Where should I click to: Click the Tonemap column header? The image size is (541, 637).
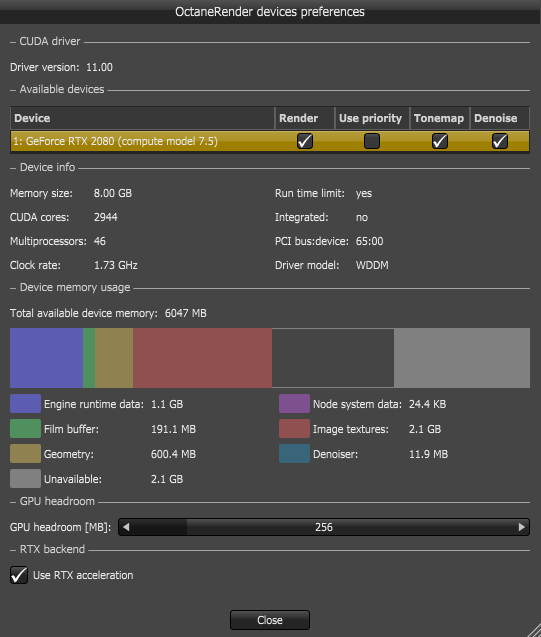440,118
